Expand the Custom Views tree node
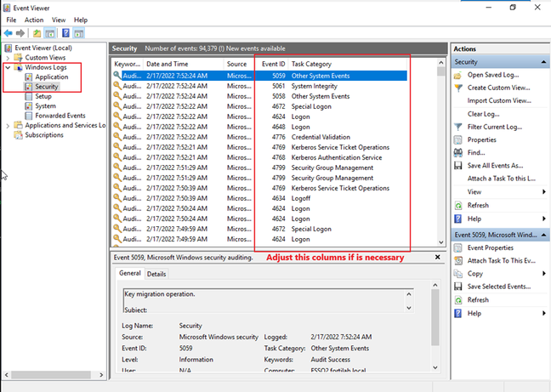Viewport: 551px width, 392px height. 8,58
